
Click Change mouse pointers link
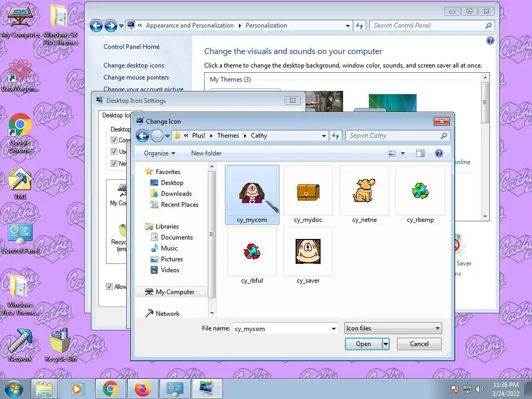tap(136, 77)
